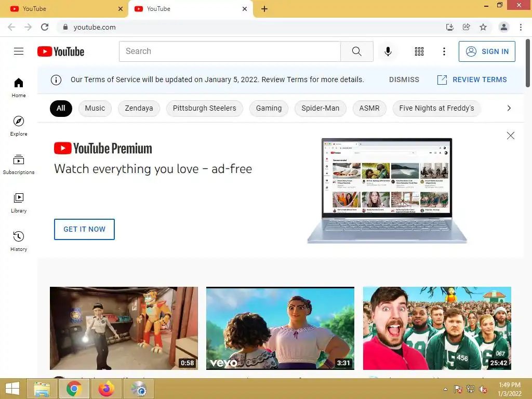Image resolution: width=532 pixels, height=399 pixels.
Task: Focus the YouTube Search input field
Action: pyautogui.click(x=230, y=51)
